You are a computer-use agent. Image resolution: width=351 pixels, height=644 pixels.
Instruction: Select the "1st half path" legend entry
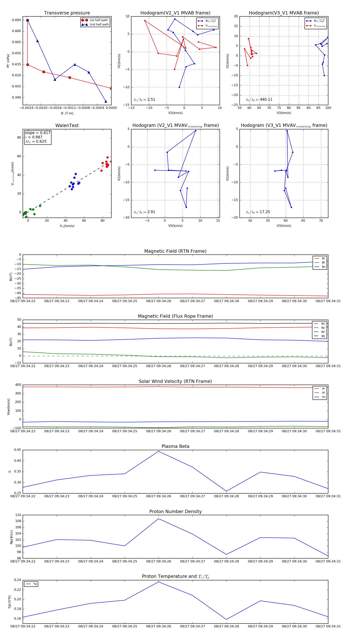pos(95,20)
